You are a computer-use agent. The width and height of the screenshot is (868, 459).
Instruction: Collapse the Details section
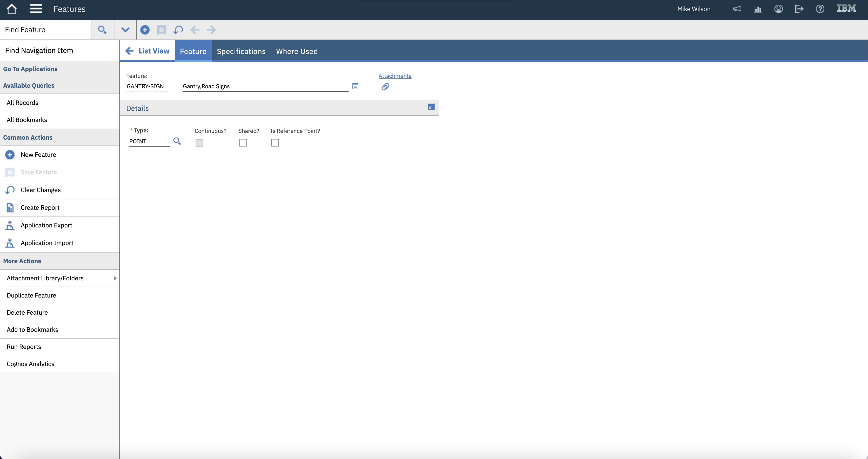[431, 107]
